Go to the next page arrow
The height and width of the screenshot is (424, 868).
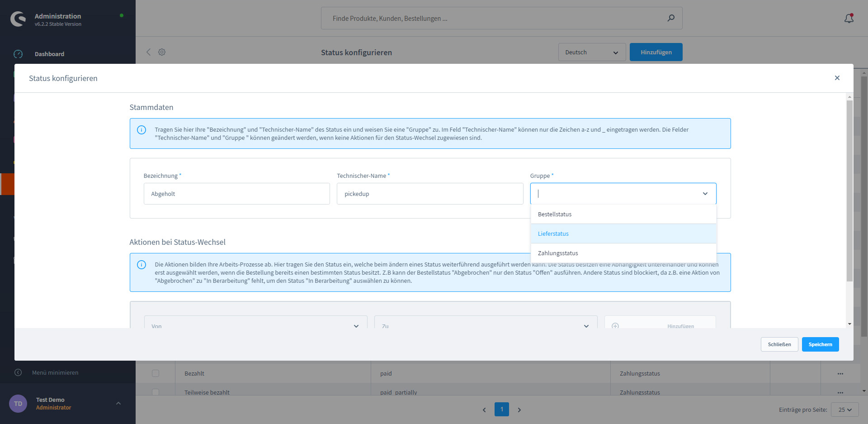[x=519, y=410]
